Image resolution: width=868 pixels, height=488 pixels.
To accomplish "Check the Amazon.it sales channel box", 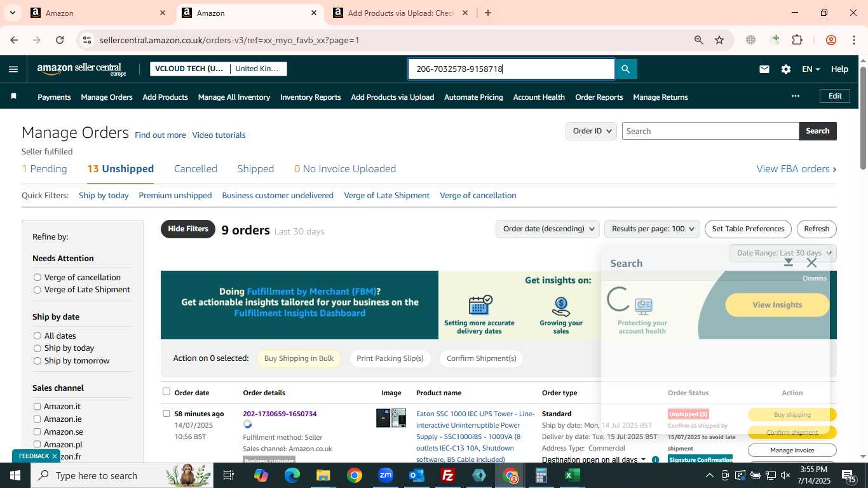I will point(37,407).
